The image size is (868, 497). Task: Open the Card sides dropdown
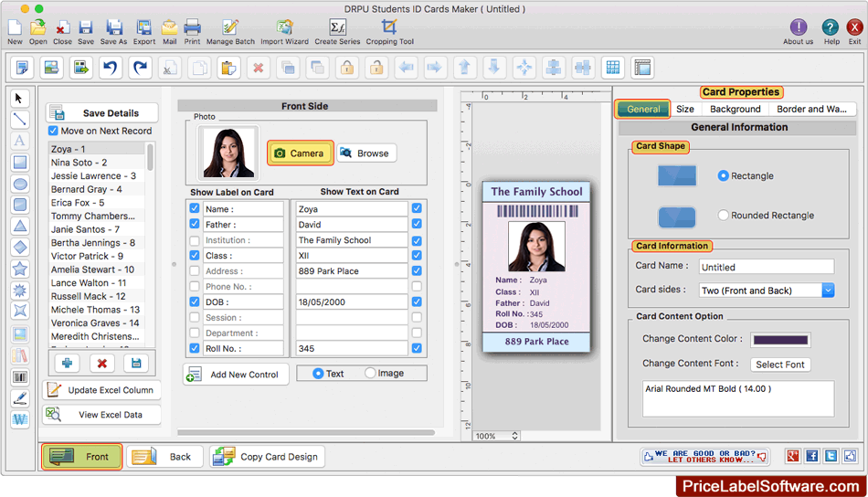[767, 290]
